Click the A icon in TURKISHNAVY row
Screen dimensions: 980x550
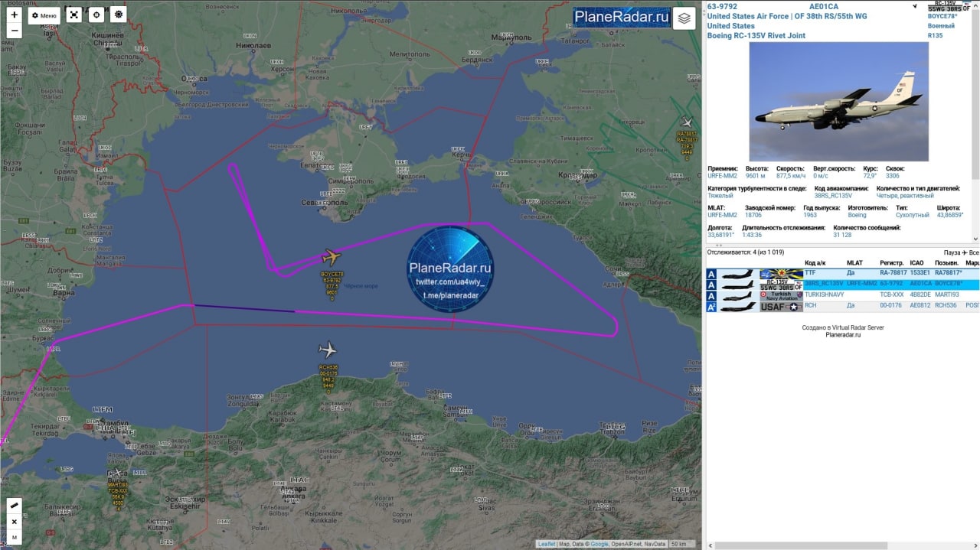point(711,295)
